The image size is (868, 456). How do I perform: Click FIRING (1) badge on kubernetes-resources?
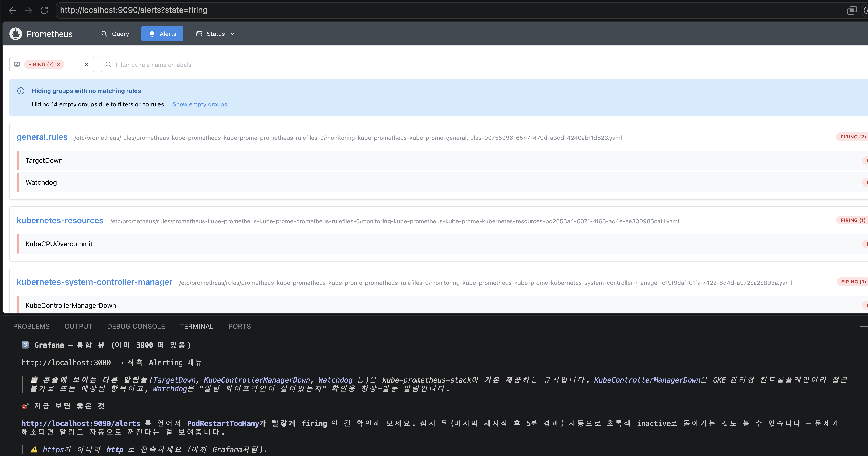point(853,220)
